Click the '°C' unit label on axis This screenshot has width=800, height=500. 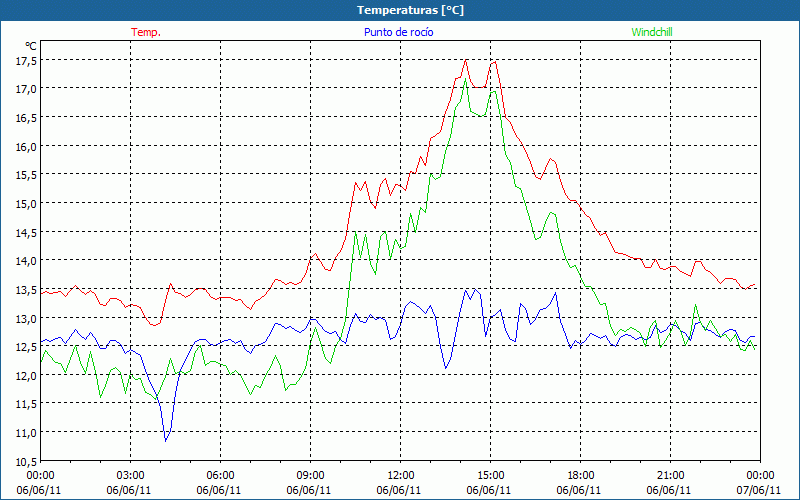(31, 46)
